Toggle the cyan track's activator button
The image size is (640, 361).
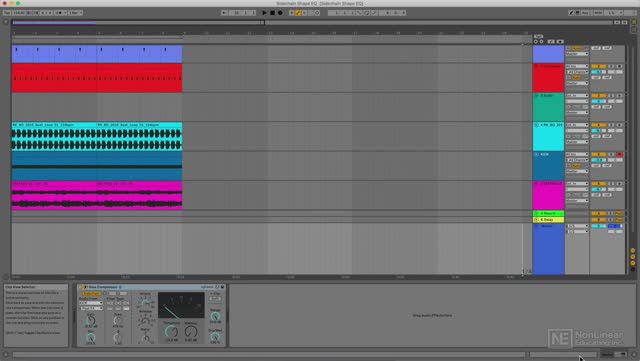click(599, 125)
